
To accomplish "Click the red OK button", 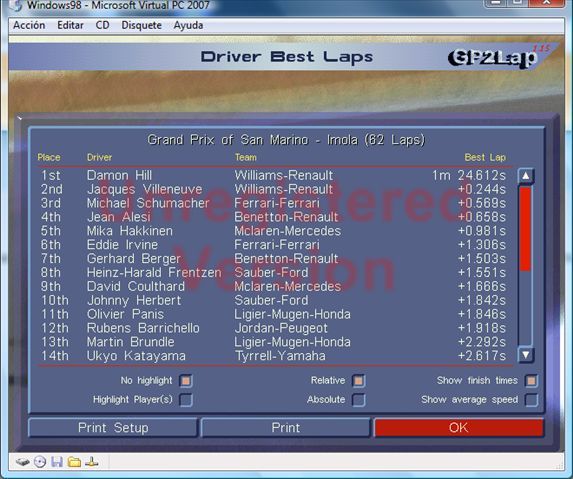I will click(x=459, y=427).
